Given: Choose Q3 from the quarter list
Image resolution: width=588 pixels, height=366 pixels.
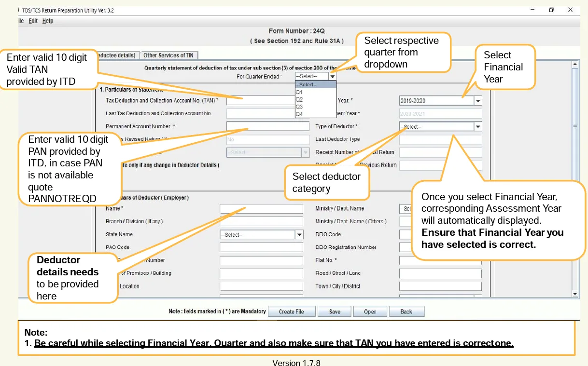Looking at the screenshot, I should pos(315,107).
